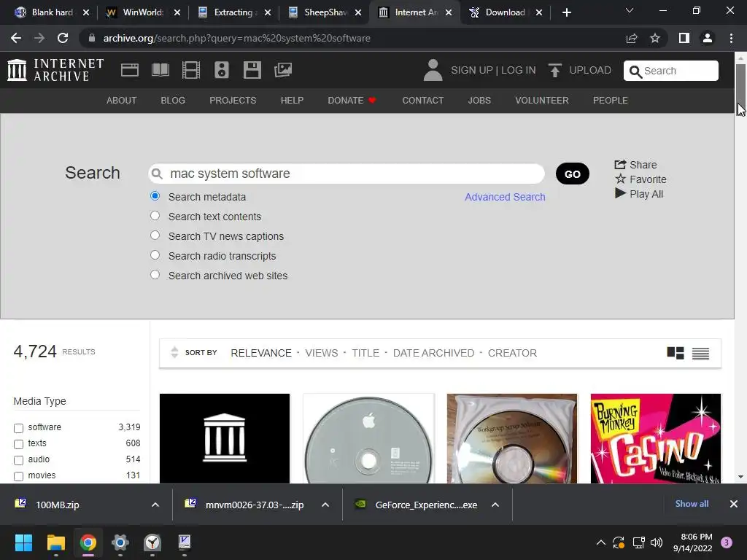Open the software floppy disk icon
747x560 pixels.
coord(252,70)
